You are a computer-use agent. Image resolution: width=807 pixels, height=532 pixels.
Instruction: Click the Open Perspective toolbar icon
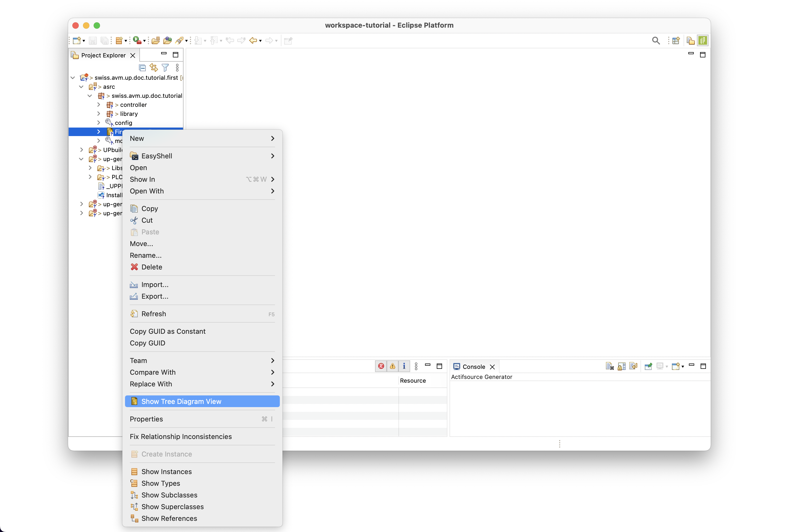click(x=676, y=41)
